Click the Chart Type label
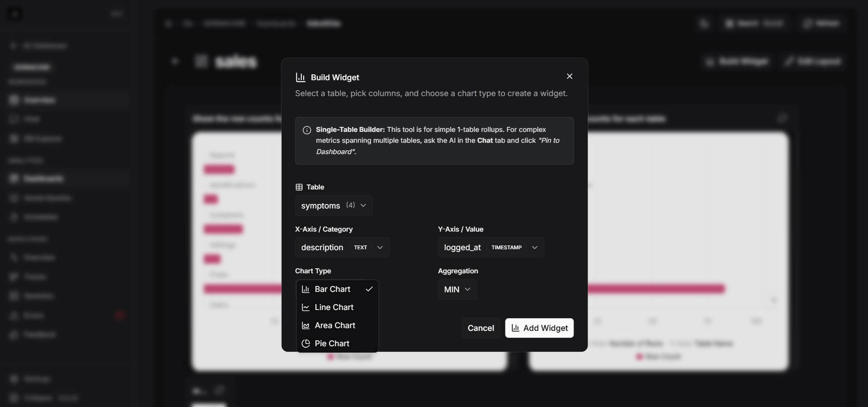 click(313, 271)
